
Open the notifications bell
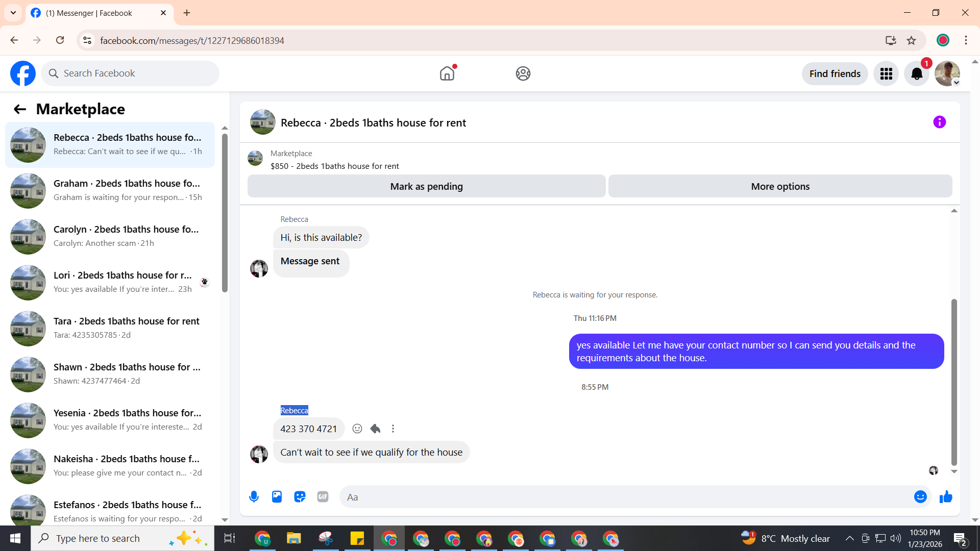pos(917,73)
